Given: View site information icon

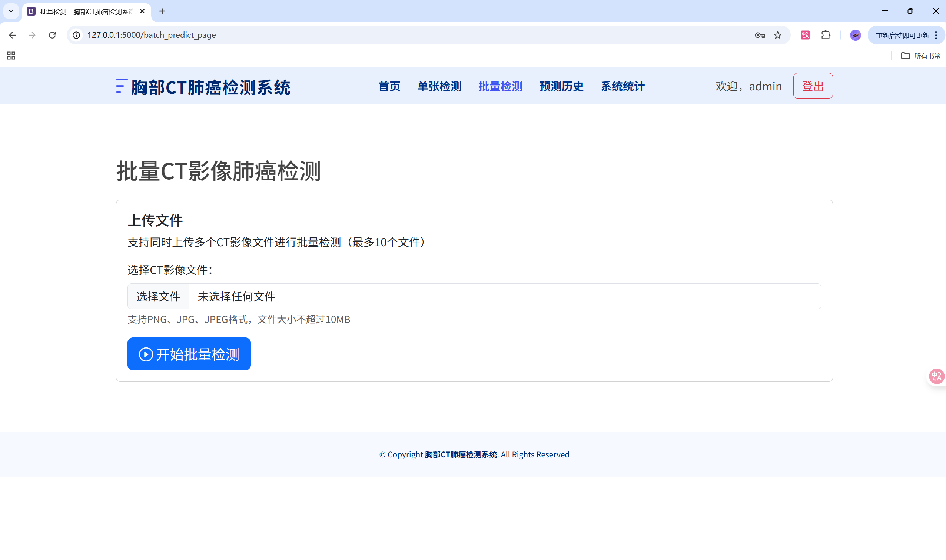Looking at the screenshot, I should pyautogui.click(x=77, y=35).
